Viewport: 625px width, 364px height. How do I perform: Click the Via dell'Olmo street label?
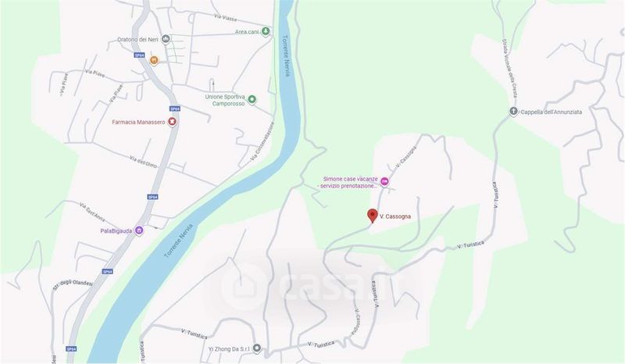[x=144, y=162]
